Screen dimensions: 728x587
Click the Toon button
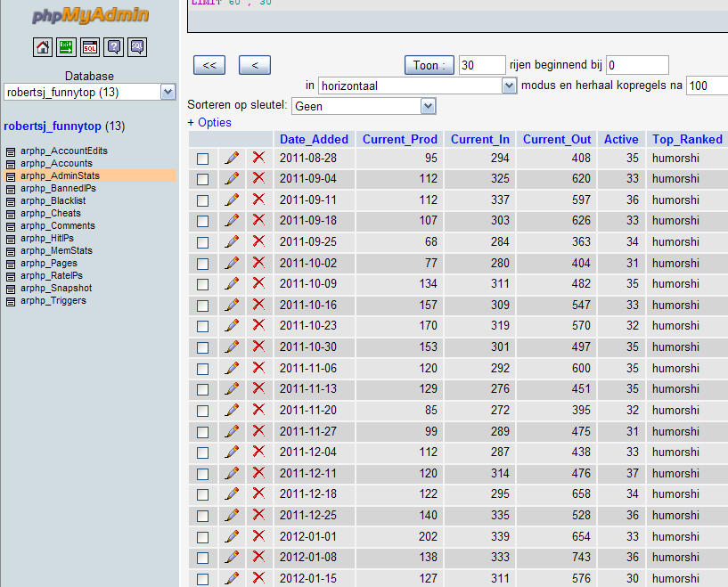[x=429, y=65]
